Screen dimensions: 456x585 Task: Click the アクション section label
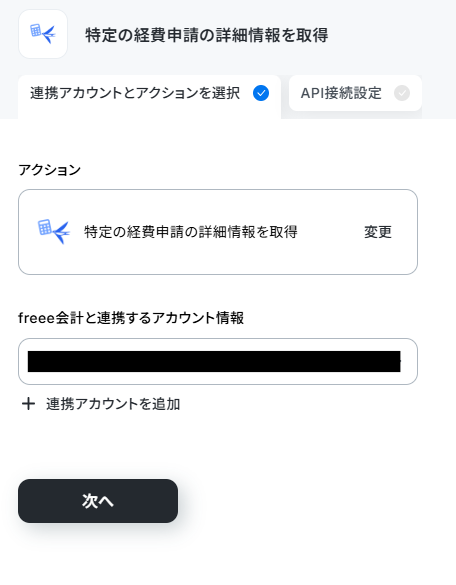(49, 170)
